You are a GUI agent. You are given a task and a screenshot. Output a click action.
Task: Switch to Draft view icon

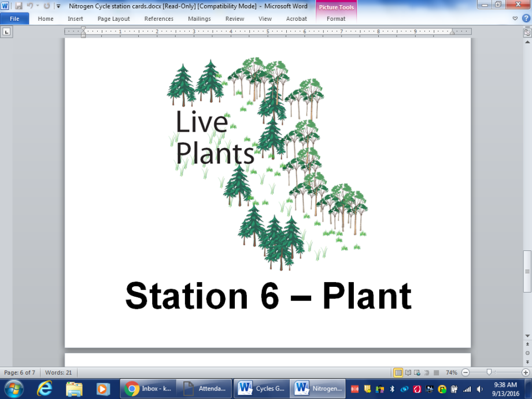tap(437, 373)
